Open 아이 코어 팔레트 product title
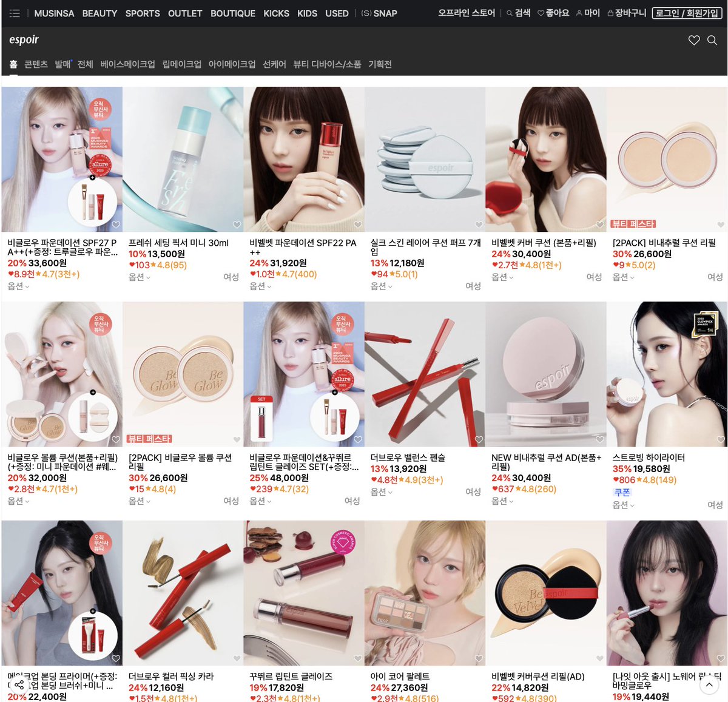 400,677
